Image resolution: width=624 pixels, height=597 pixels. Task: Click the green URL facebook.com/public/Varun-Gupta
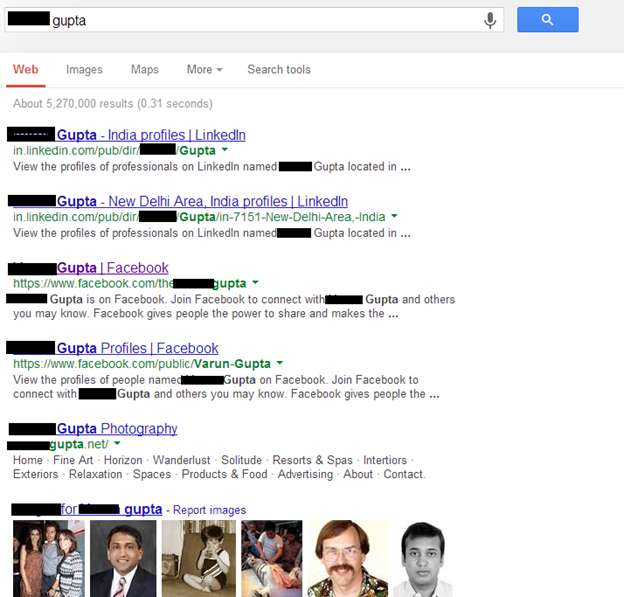[x=142, y=364]
